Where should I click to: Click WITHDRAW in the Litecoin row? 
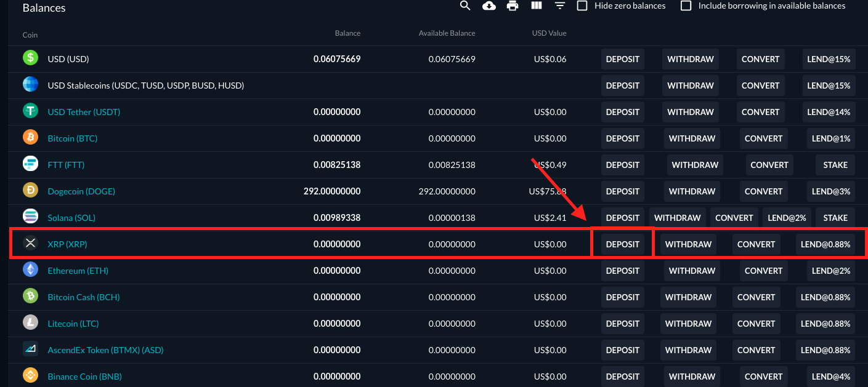(x=689, y=324)
